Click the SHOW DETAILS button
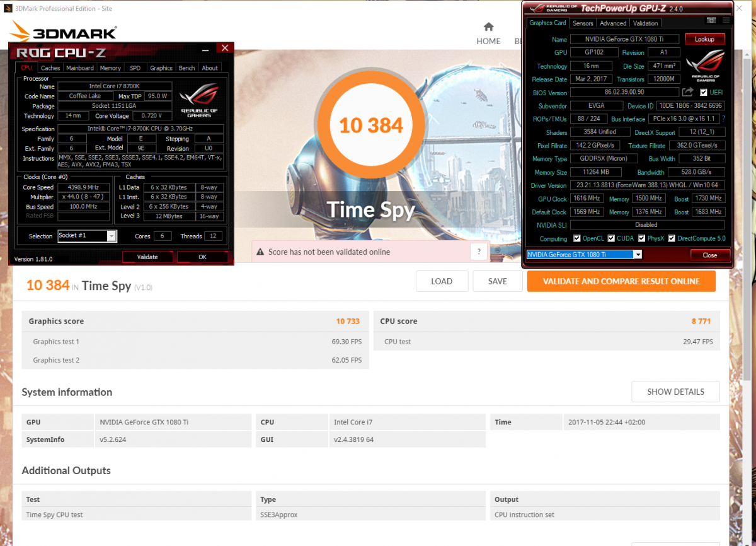 pyautogui.click(x=675, y=392)
